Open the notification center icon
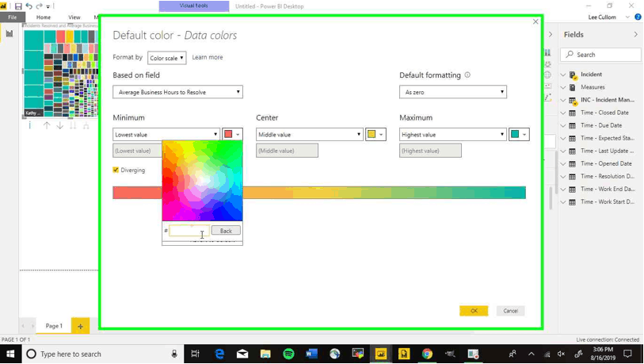The image size is (644, 364). [x=627, y=354]
